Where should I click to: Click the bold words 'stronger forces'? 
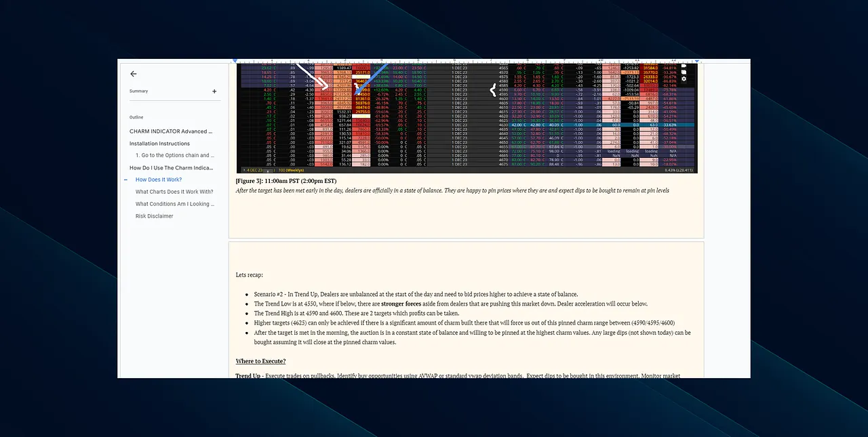(x=401, y=304)
